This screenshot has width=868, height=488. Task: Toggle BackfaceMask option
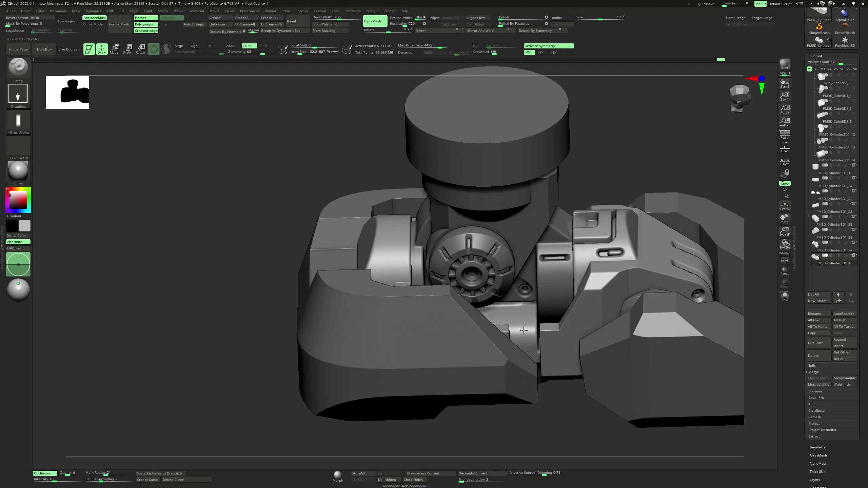pos(95,18)
